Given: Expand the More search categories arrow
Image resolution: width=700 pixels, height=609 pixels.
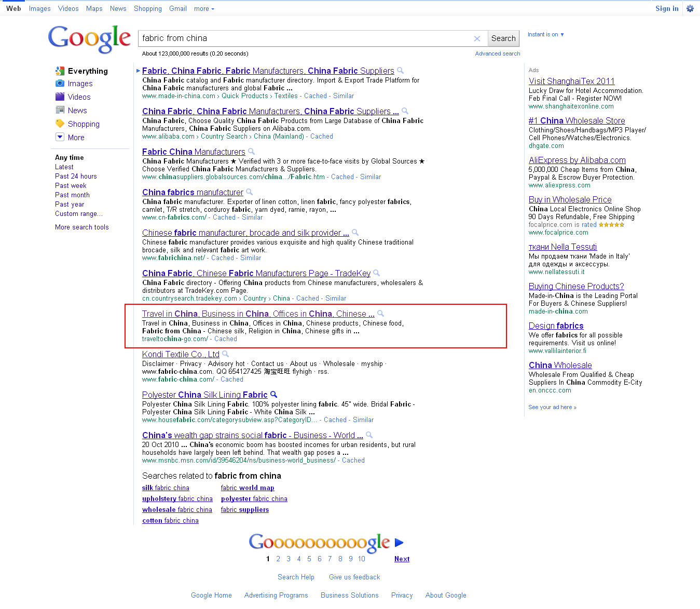Looking at the screenshot, I should pos(60,137).
